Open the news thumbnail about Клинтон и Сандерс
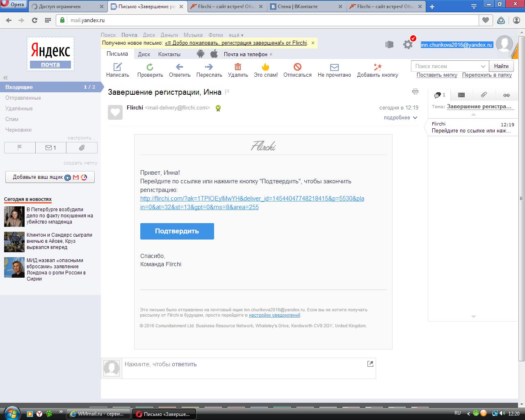Image resolution: width=525 pixels, height=420 pixels. tap(14, 242)
